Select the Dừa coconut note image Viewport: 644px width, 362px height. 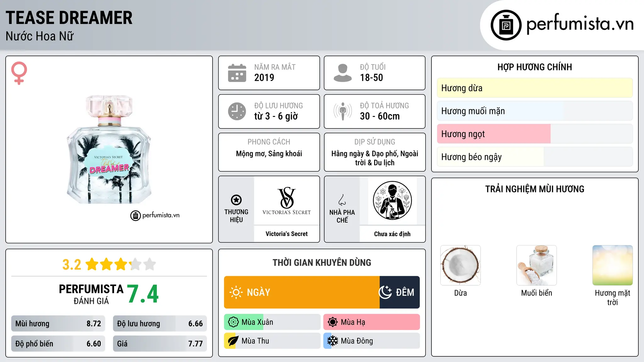coord(460,265)
